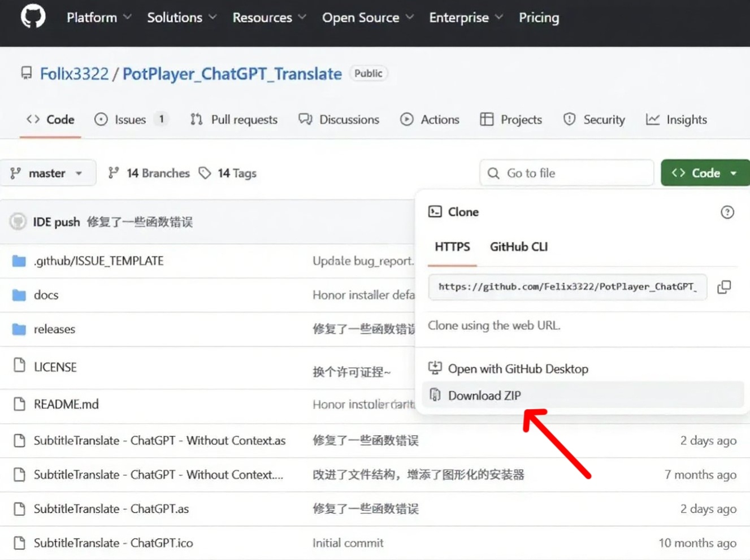Copy the clone URL with the copy icon
The width and height of the screenshot is (750, 560).
point(724,287)
